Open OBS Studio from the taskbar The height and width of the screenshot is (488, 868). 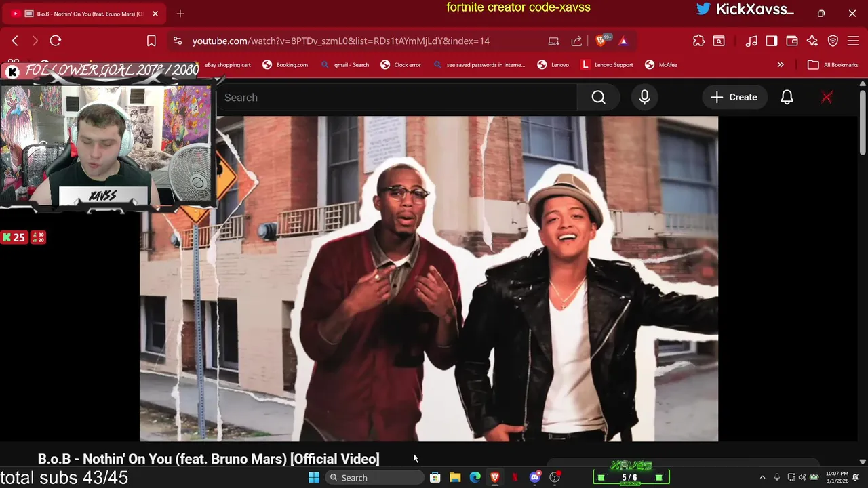(x=555, y=478)
